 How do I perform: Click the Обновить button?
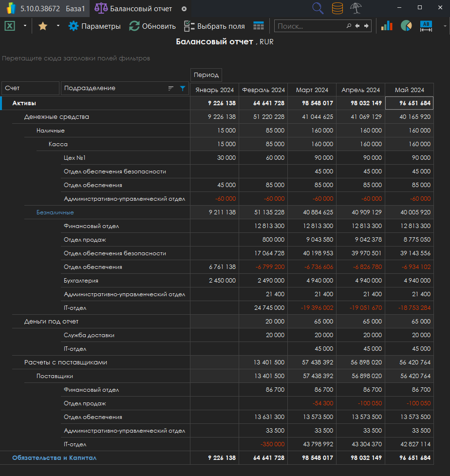coord(152,26)
